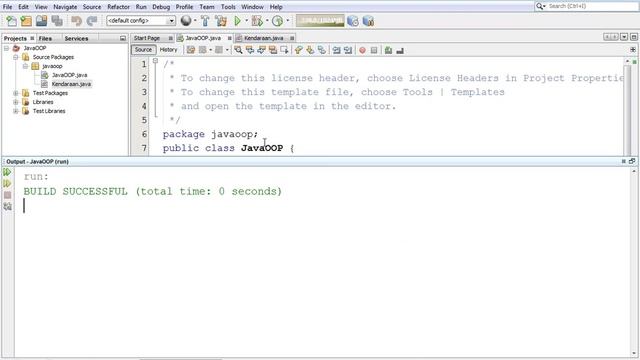Click memory usage bar to run garbage collection
This screenshot has width=640, height=360.
click(320, 21)
